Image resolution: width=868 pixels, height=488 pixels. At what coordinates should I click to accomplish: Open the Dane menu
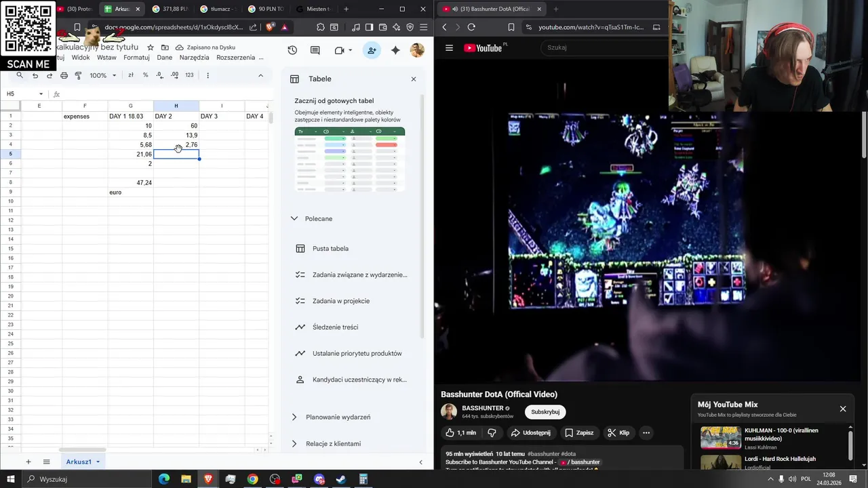165,58
